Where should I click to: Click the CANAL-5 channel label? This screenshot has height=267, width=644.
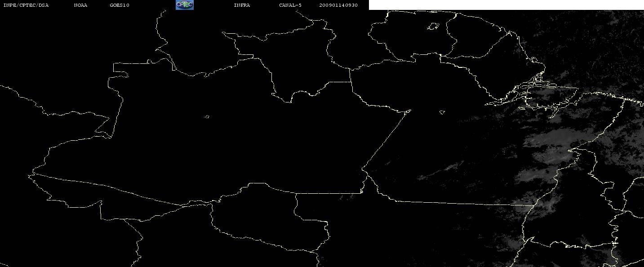pos(290,5)
